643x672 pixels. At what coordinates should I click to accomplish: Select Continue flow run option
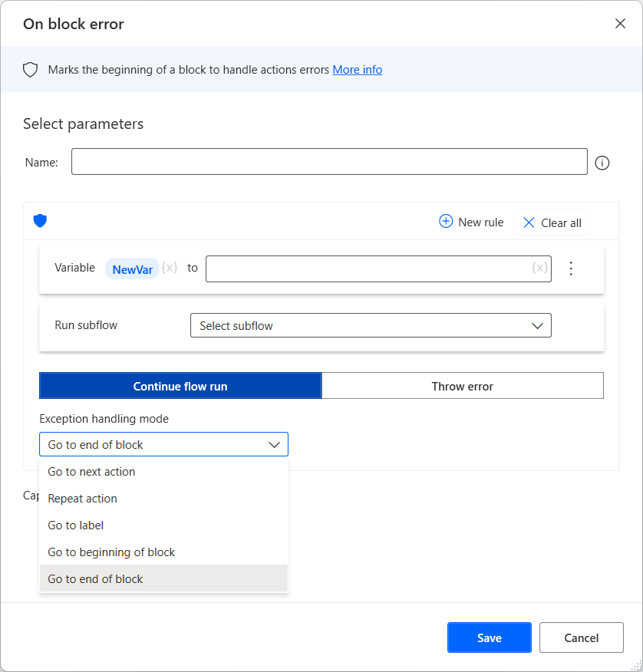pos(180,386)
